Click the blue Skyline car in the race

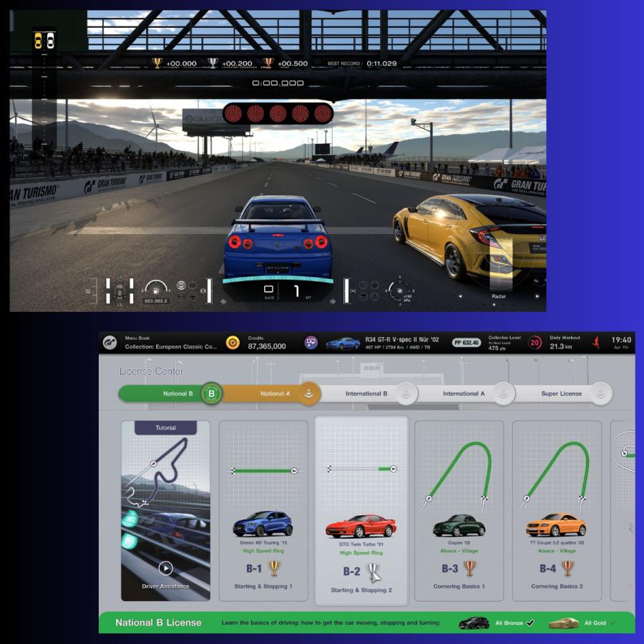[x=278, y=238]
